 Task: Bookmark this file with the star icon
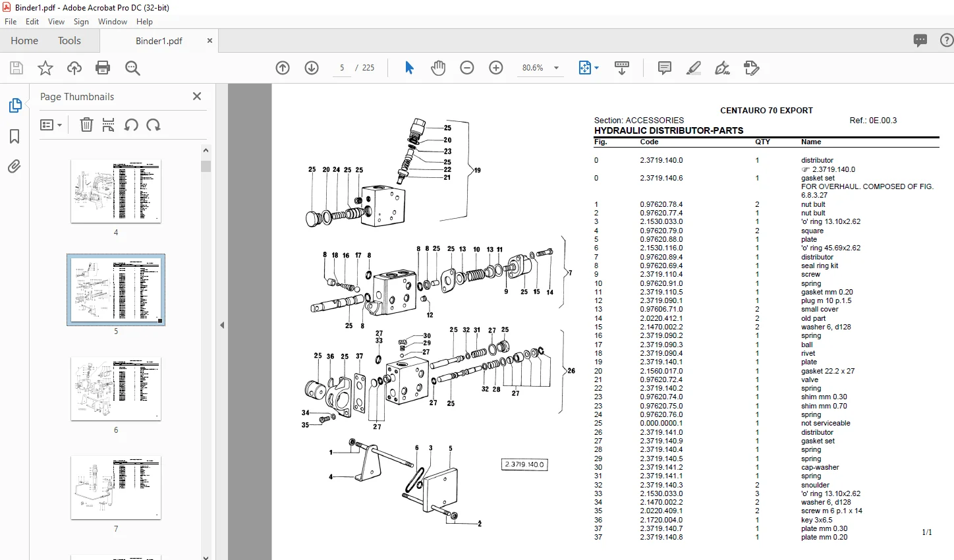45,68
